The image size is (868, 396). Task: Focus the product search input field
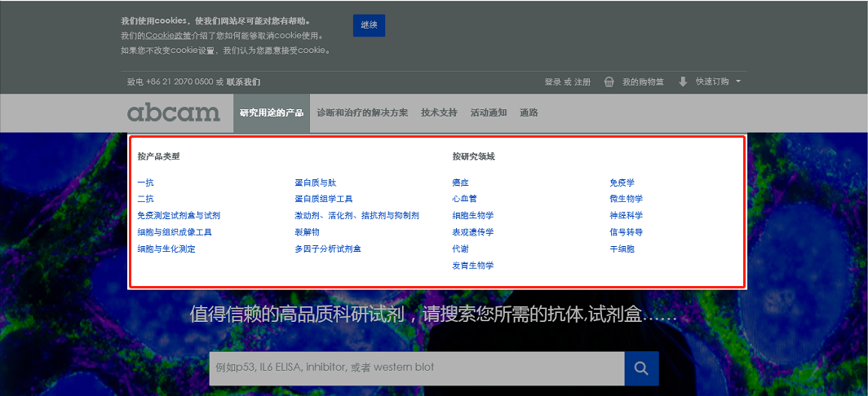[416, 368]
